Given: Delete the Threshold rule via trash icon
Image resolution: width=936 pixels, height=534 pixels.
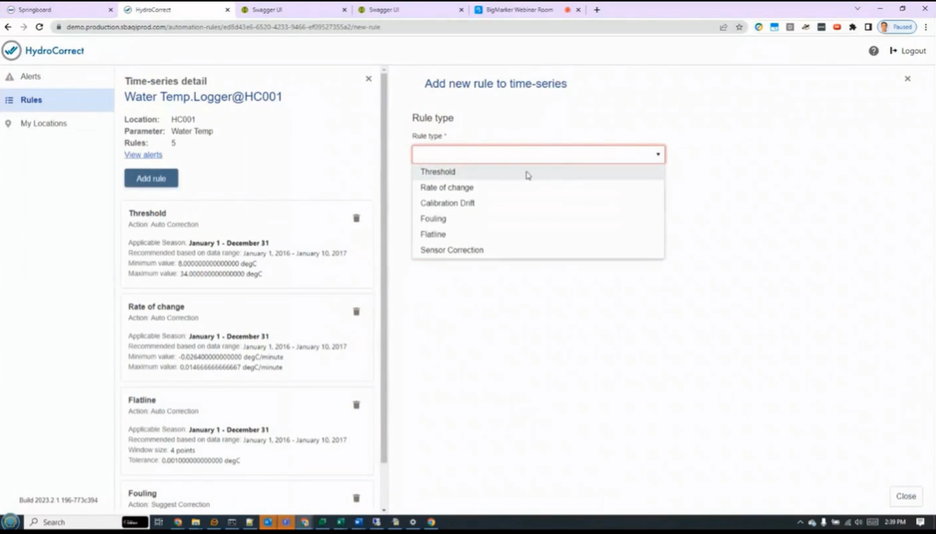Looking at the screenshot, I should click(x=356, y=218).
